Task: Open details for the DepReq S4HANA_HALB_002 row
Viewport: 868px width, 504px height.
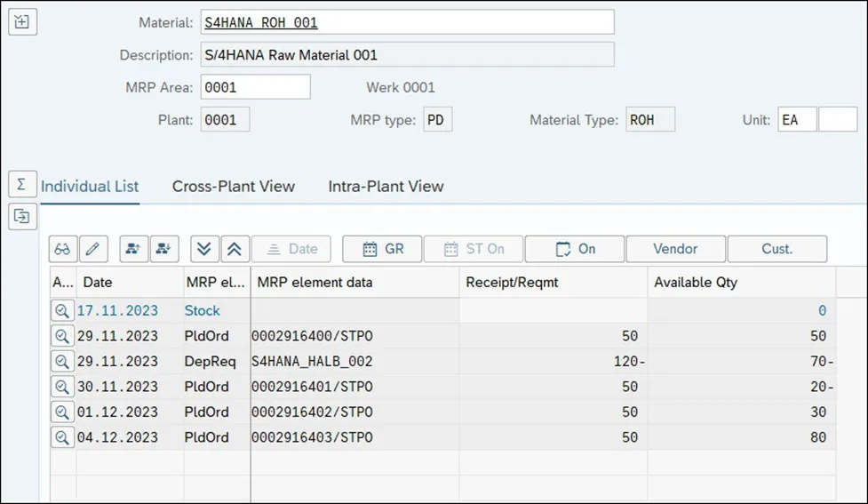Action: [x=61, y=362]
